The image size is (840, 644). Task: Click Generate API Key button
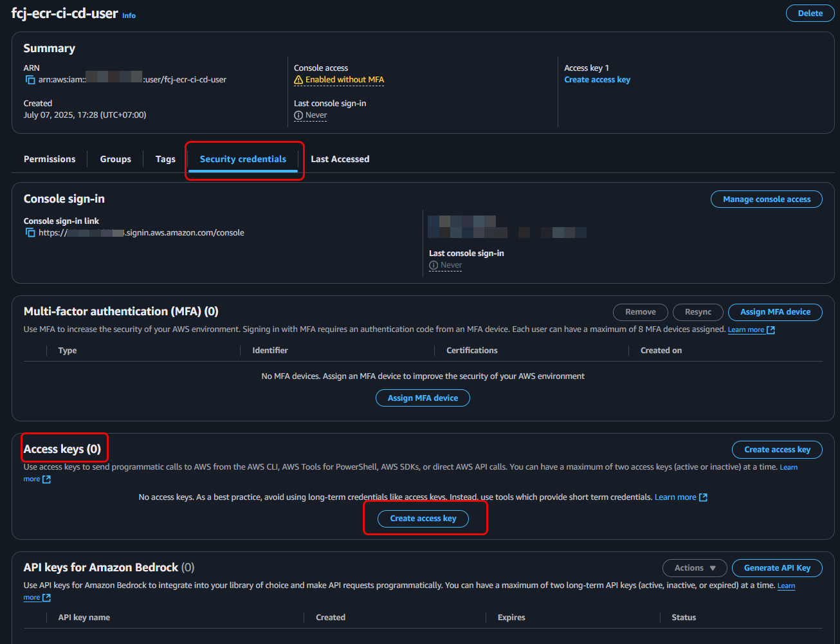(777, 568)
